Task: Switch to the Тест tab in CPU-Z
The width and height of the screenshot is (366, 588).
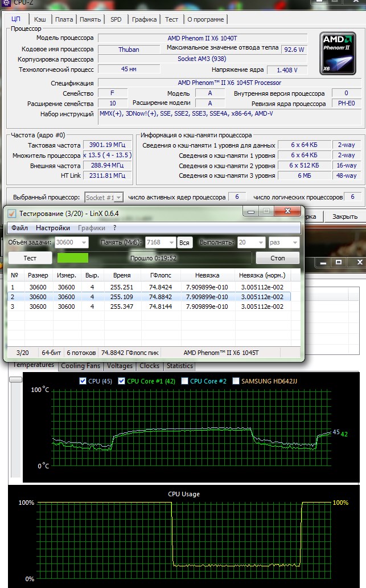Action: pos(171,19)
